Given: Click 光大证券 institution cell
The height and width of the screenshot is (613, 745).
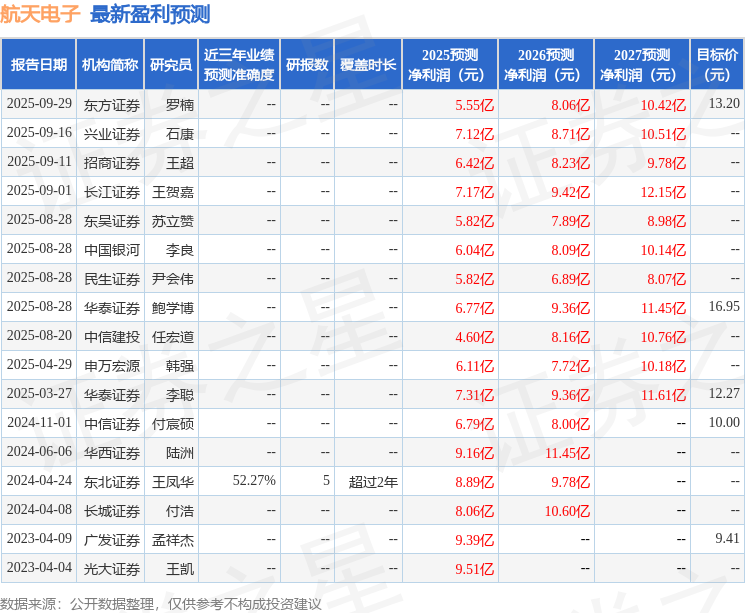Looking at the screenshot, I should click(112, 569).
